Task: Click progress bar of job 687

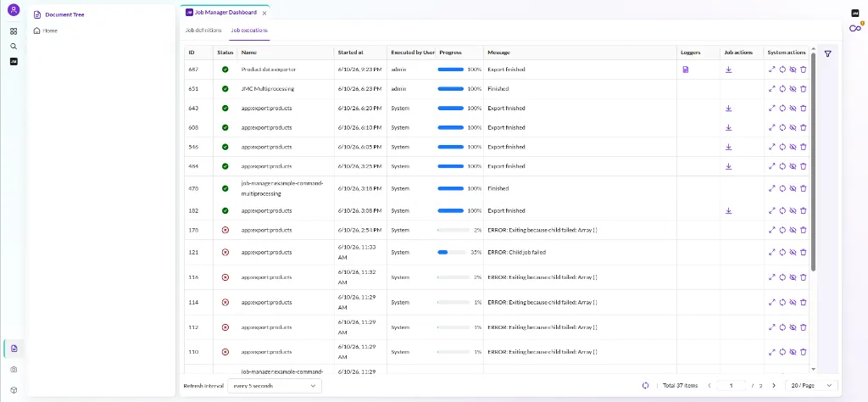Action: [451, 70]
